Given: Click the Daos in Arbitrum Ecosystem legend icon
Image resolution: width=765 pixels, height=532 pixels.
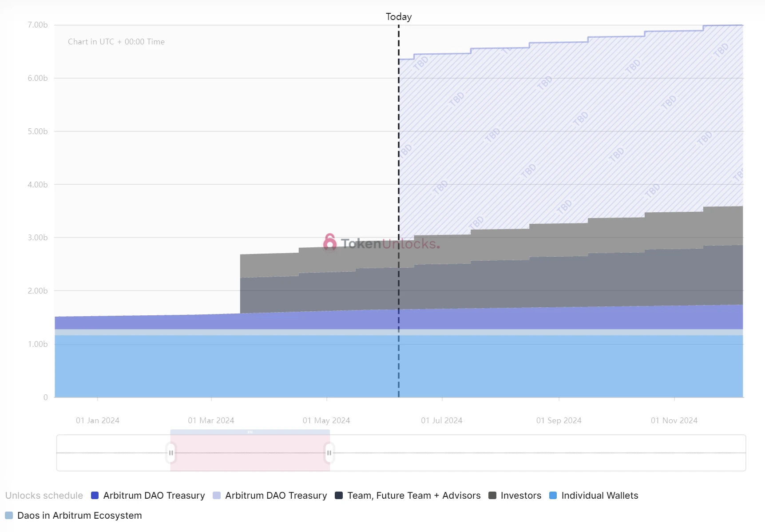Looking at the screenshot, I should click(9, 516).
